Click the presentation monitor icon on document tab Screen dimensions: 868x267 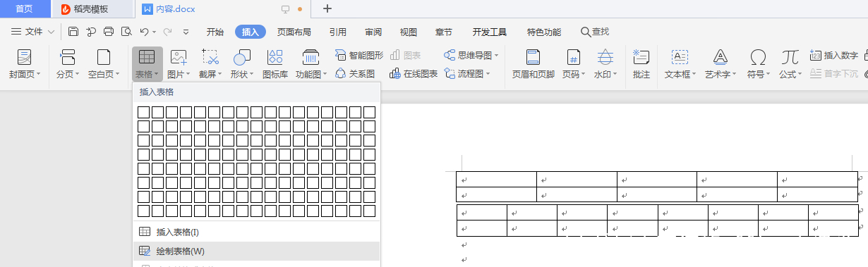pos(285,9)
